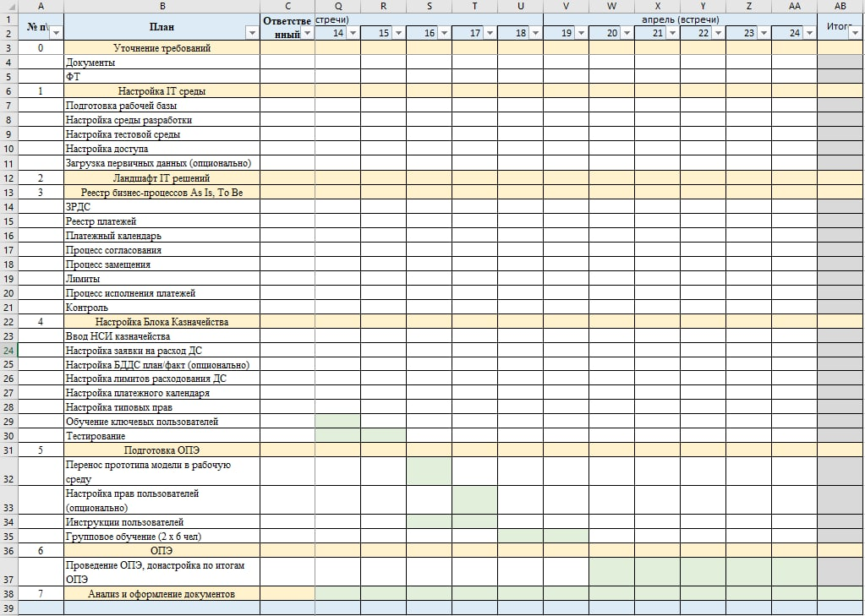This screenshot has height=616, width=865.
Task: Click the Анализ и оформление документов cell
Action: [162, 594]
